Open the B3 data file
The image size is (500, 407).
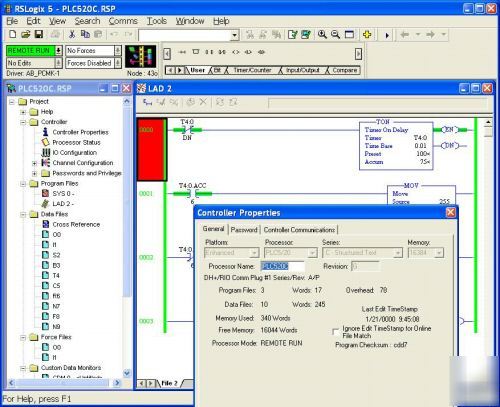point(51,265)
